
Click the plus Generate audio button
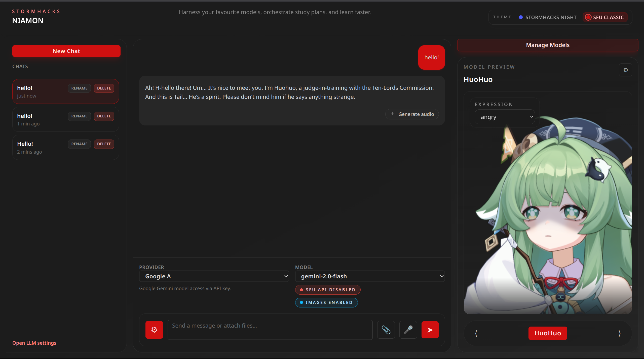pos(412,114)
